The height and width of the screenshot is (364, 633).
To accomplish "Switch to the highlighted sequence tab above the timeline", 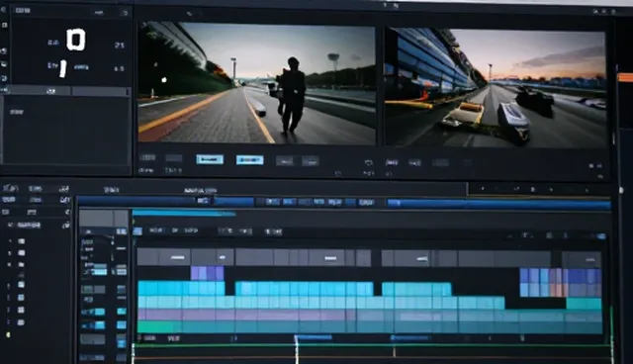I will pos(201,190).
